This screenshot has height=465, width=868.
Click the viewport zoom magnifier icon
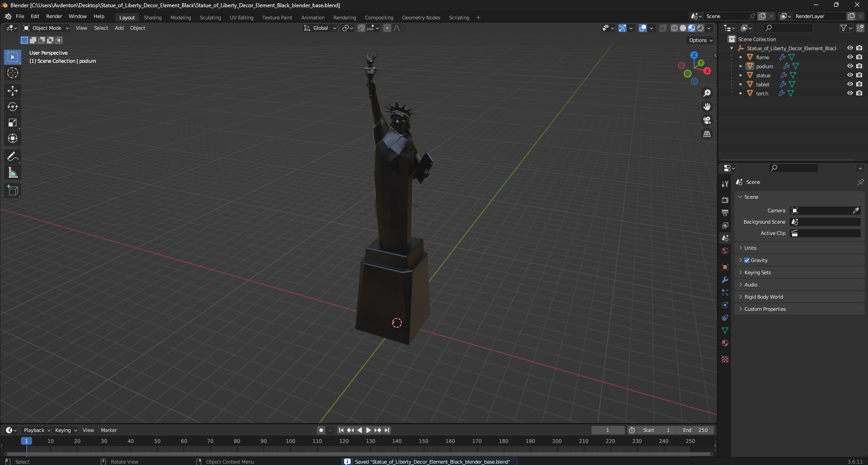click(707, 93)
